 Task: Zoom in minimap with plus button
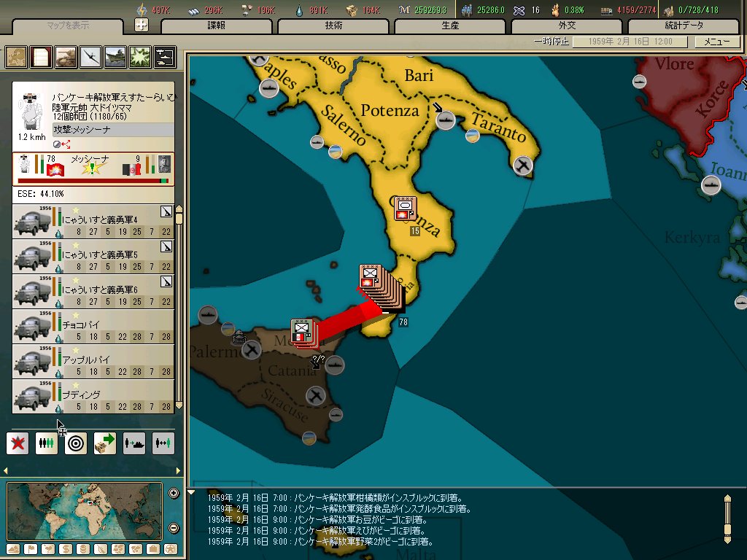point(174,494)
